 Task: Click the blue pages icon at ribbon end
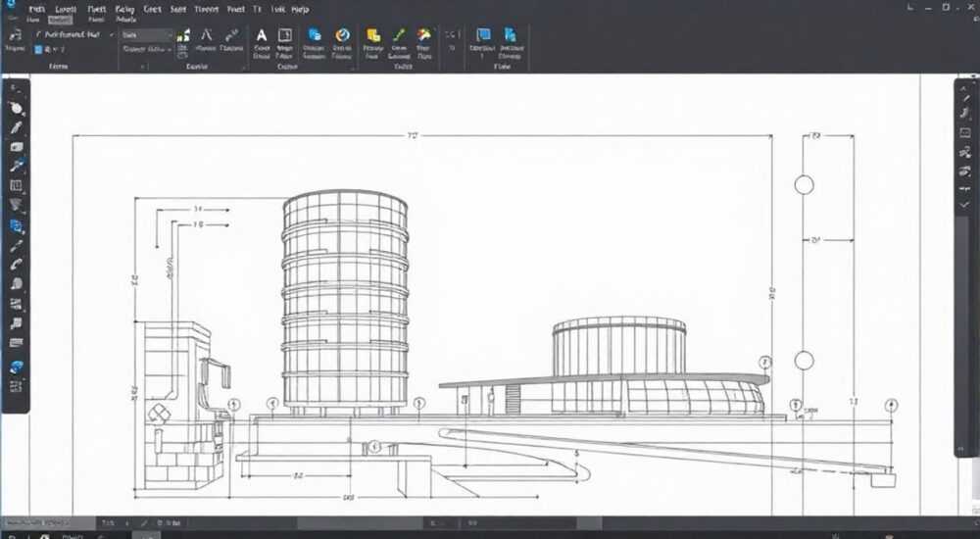510,35
